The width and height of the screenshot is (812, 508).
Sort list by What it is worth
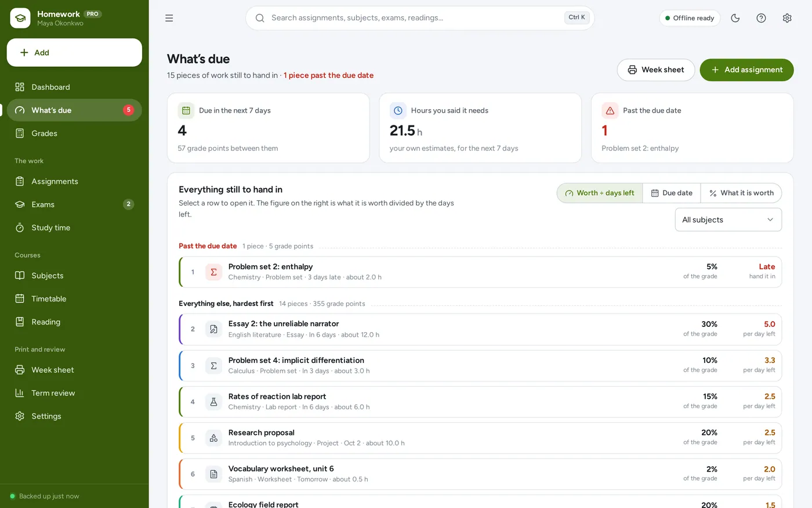point(741,193)
